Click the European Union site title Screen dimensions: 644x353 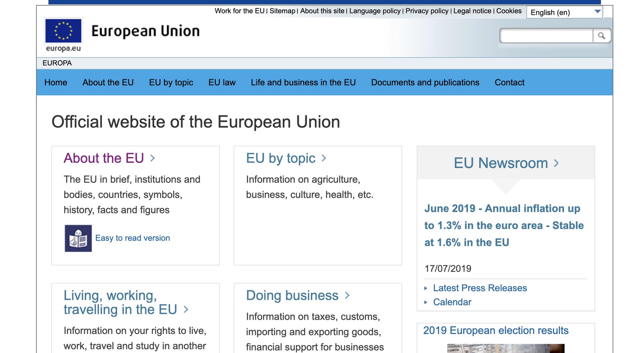145,31
